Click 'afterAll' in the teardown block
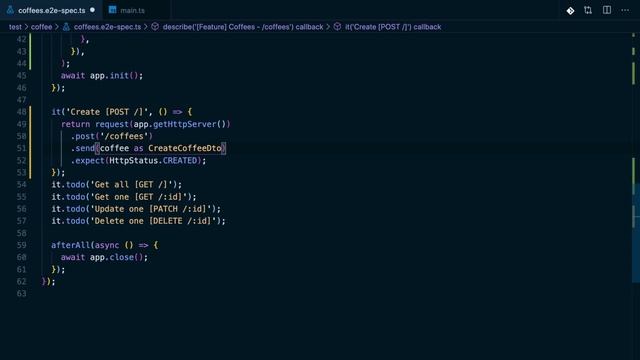 click(71, 245)
